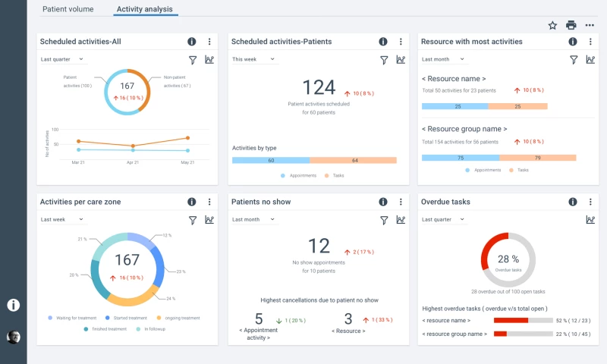This screenshot has height=364, width=607.
Task: Click filter icon in Activities per care zone card
Action: pyautogui.click(x=192, y=220)
